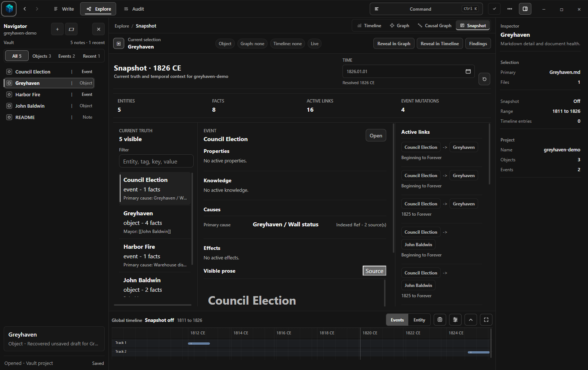This screenshot has width=588, height=370.
Task: Click the Harbor Fire event icon in Navigator
Action: coord(9,94)
